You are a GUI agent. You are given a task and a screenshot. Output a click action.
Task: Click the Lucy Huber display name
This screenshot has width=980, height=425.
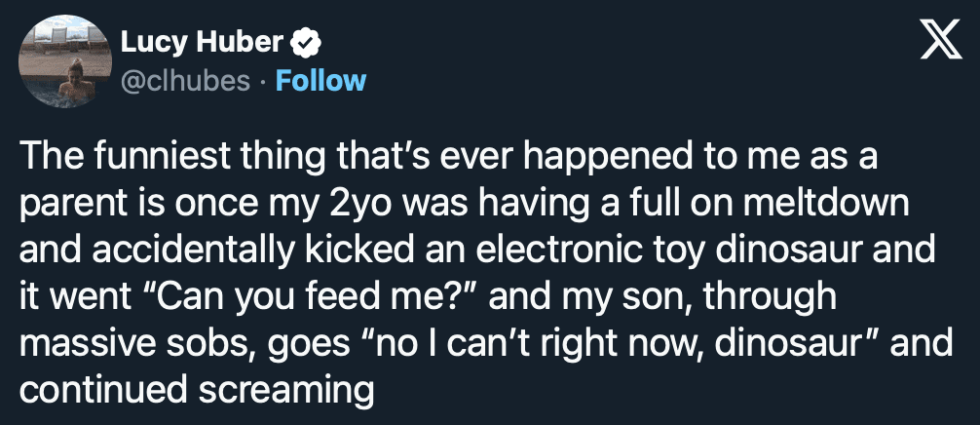click(202, 43)
